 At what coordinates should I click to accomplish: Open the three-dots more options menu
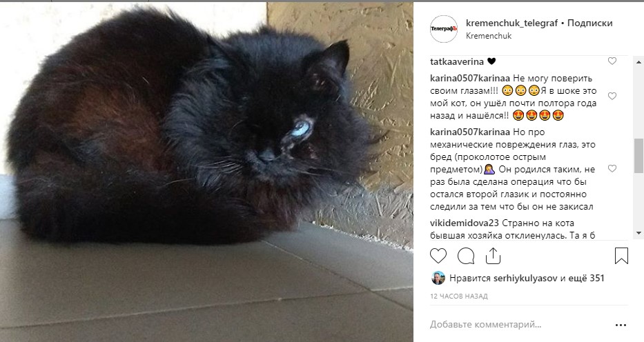click(621, 325)
